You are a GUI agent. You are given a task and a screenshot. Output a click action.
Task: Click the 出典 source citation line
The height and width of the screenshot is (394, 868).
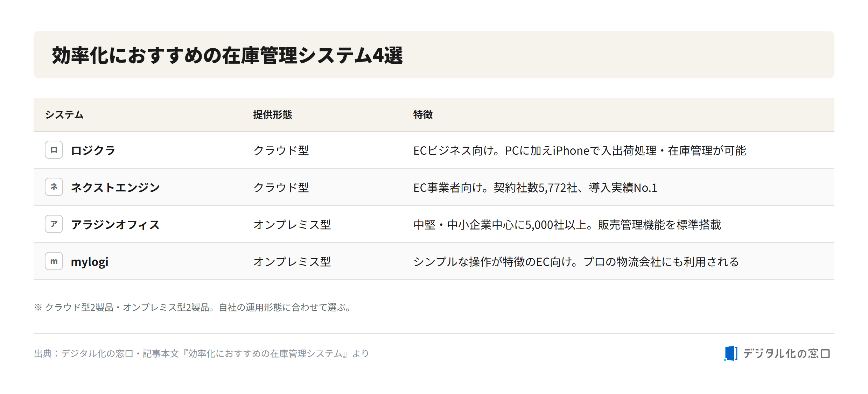[202, 353]
